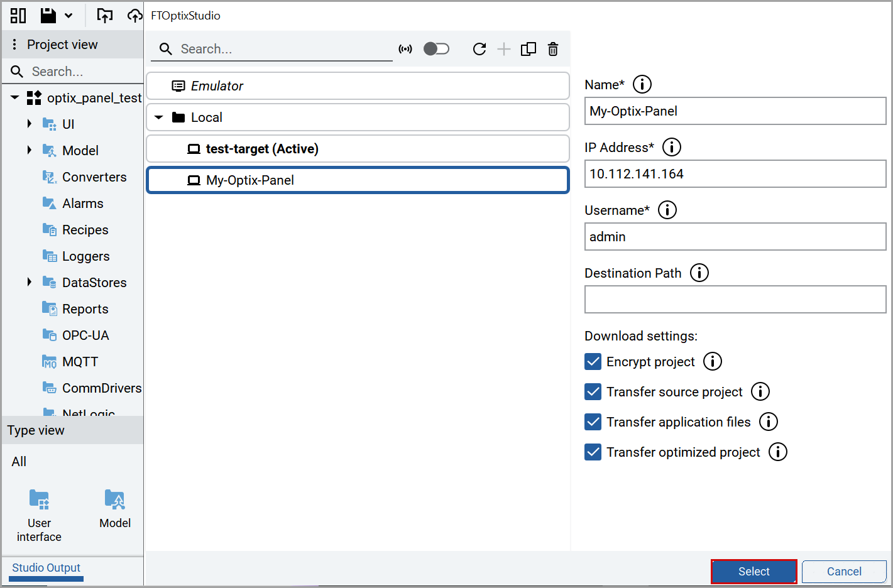
Task: Select the CommDrivers folder icon
Action: pos(49,388)
